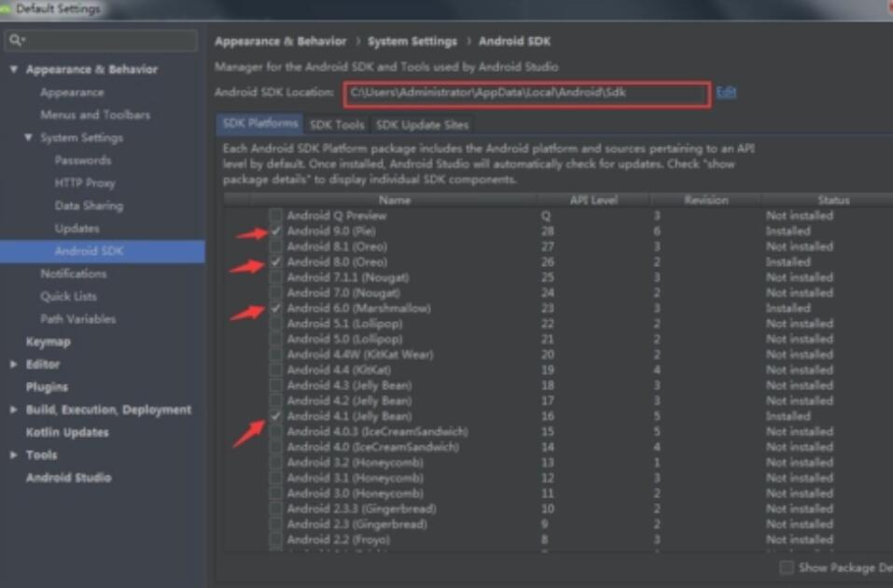Sort table by Name column header
The image size is (893, 588).
point(395,200)
